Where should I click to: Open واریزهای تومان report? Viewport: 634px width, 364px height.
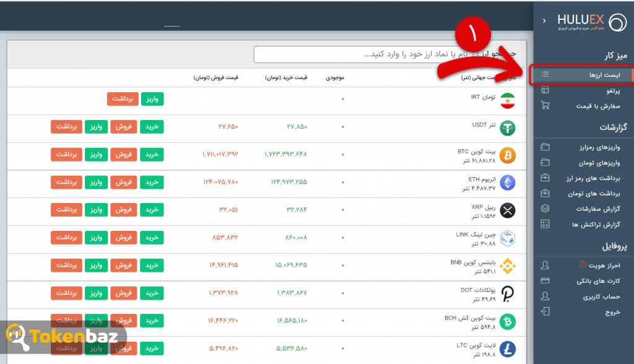(x=599, y=163)
